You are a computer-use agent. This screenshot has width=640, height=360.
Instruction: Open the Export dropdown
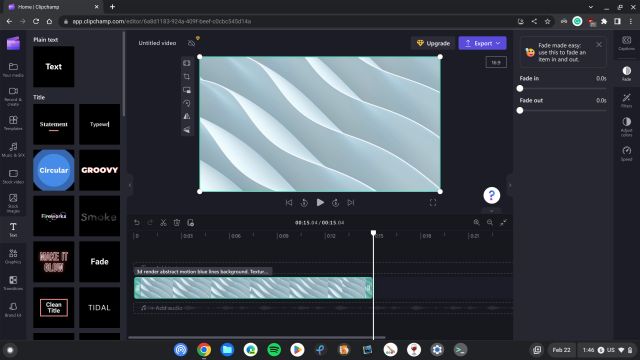point(482,43)
